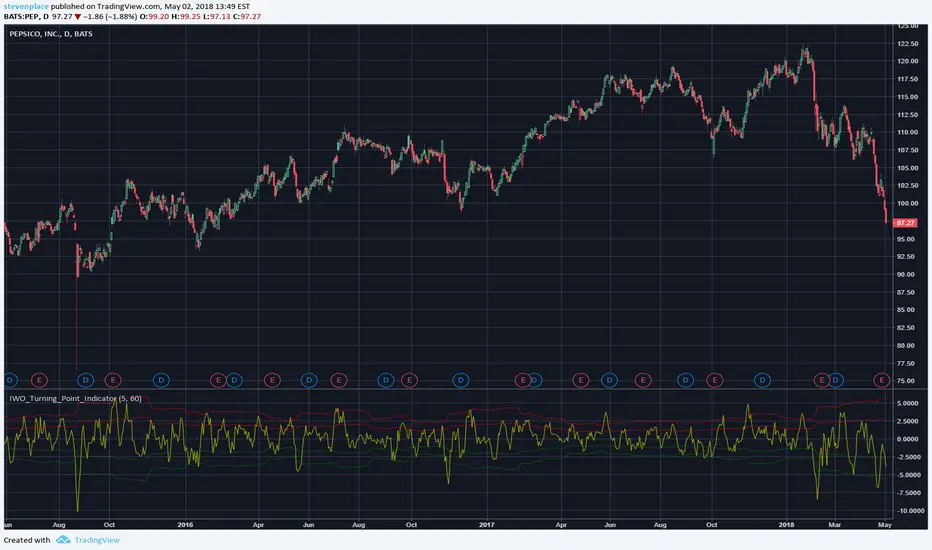This screenshot has height=550, width=932.
Task: Click the May label on time axis
Action: point(885,525)
